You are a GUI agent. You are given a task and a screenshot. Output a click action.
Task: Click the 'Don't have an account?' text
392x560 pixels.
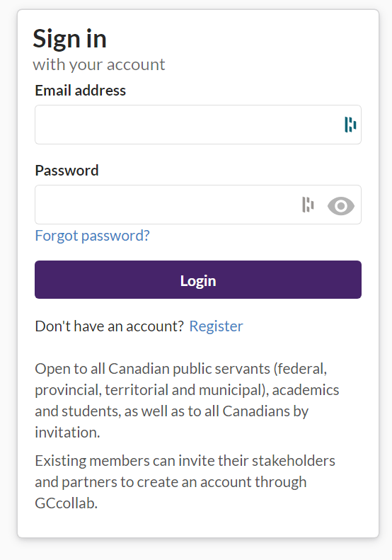coord(109,326)
